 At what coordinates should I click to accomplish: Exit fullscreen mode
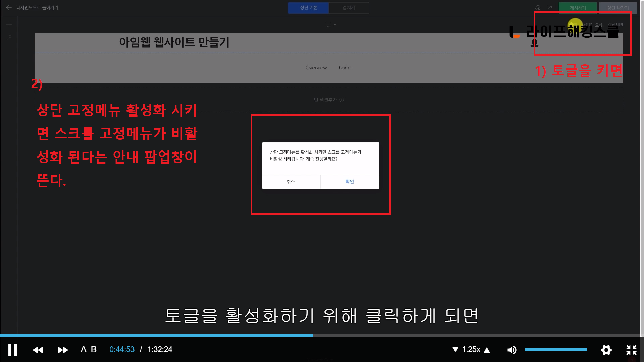click(x=631, y=350)
